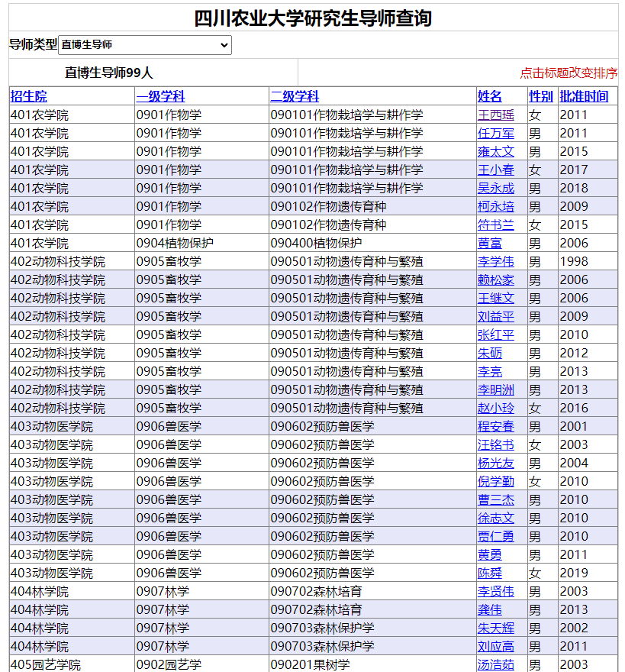
Task: Open advisor link 符书兰
Action: [x=495, y=225]
